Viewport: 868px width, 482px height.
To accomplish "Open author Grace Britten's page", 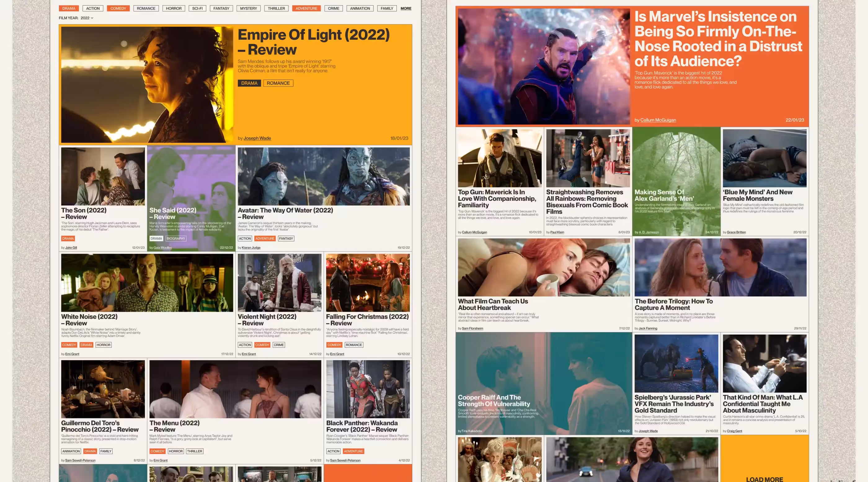I will 736,232.
